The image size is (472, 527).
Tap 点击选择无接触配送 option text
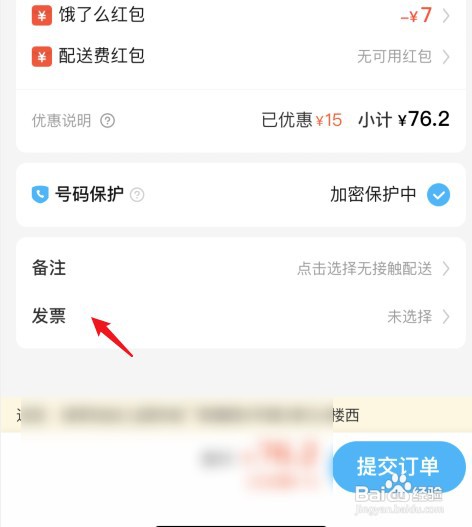pos(364,269)
